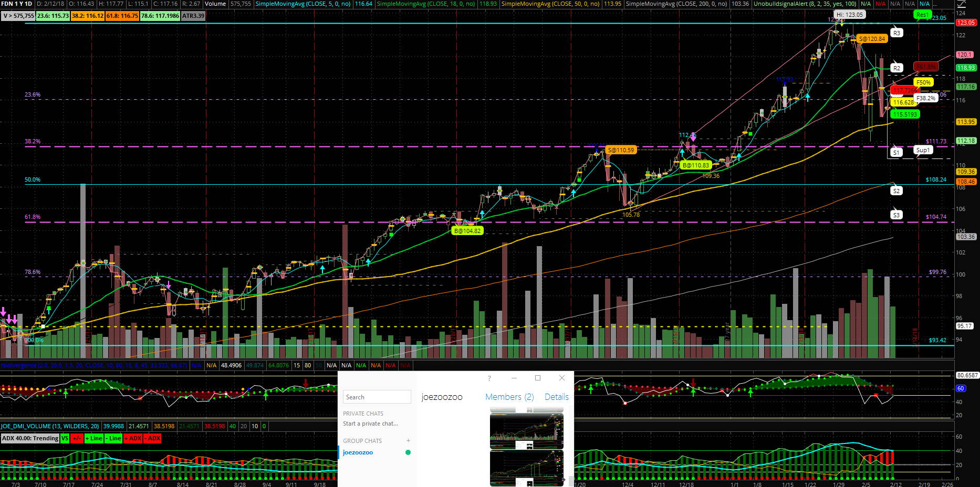Screen dimensions: 980x487
Task: Close the chat popup window
Action: pyautogui.click(x=562, y=378)
